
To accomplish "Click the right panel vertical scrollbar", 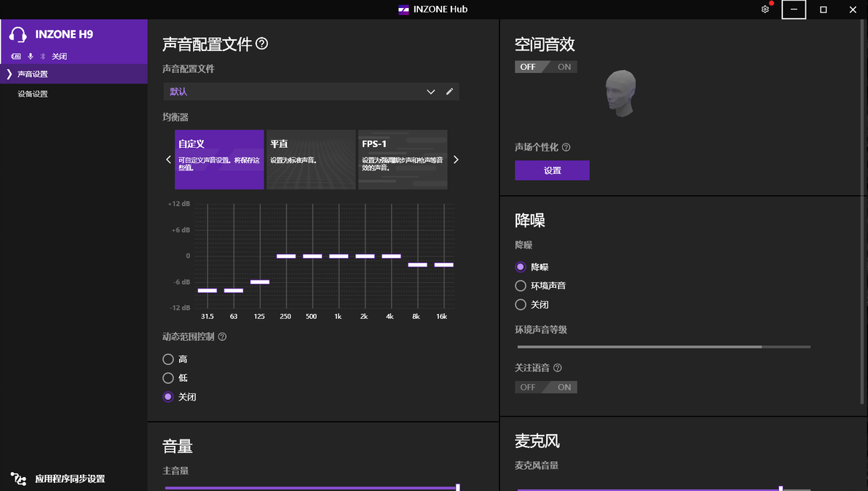I will (x=862, y=212).
